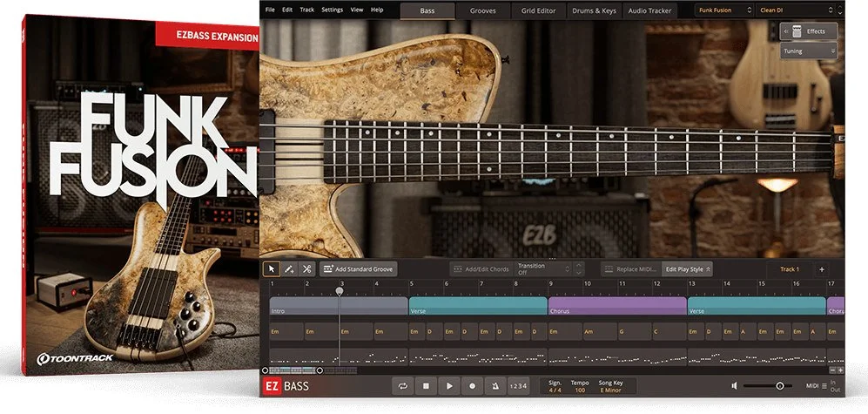Start playback with the play button
The width and height of the screenshot is (868, 414).
[x=449, y=386]
